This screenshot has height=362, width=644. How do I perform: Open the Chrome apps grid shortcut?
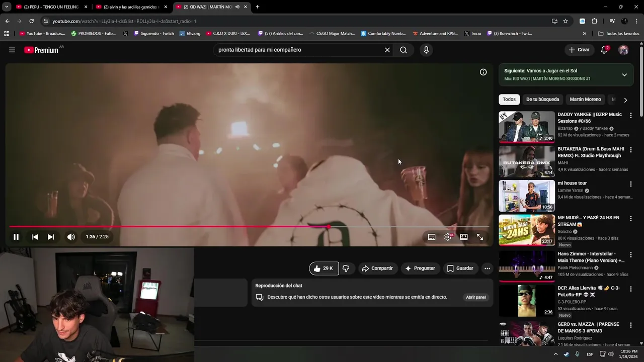point(7,33)
